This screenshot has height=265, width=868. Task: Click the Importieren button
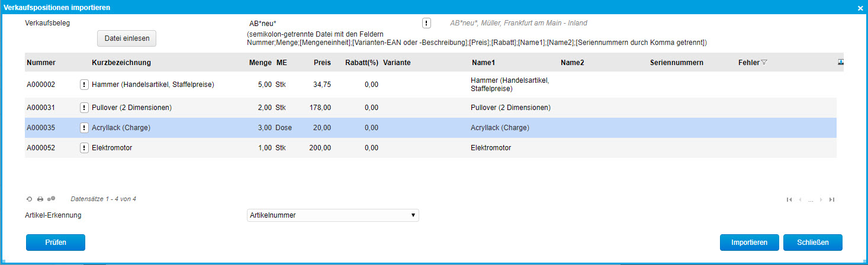pyautogui.click(x=750, y=243)
